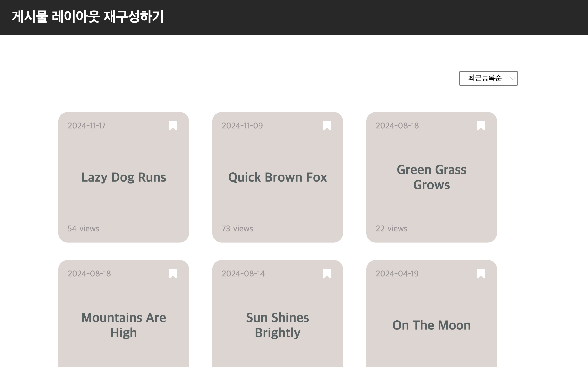Click the 54 views label
This screenshot has height=367, width=588.
click(x=83, y=229)
